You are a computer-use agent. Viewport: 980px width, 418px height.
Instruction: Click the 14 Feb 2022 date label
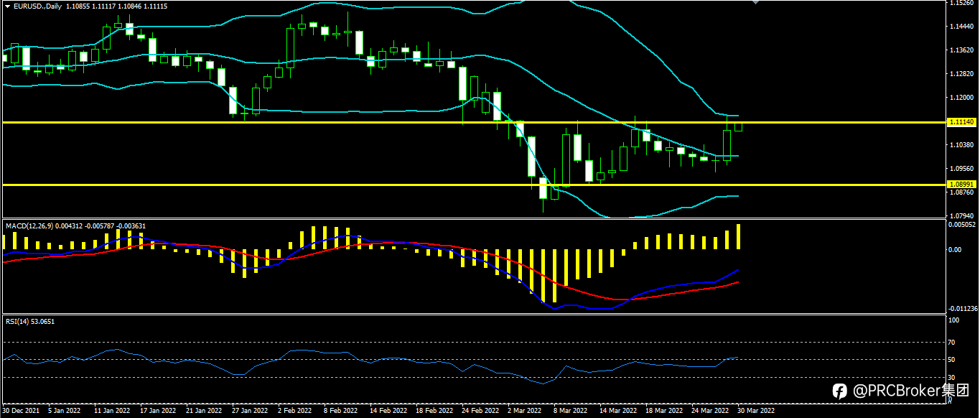click(x=388, y=412)
